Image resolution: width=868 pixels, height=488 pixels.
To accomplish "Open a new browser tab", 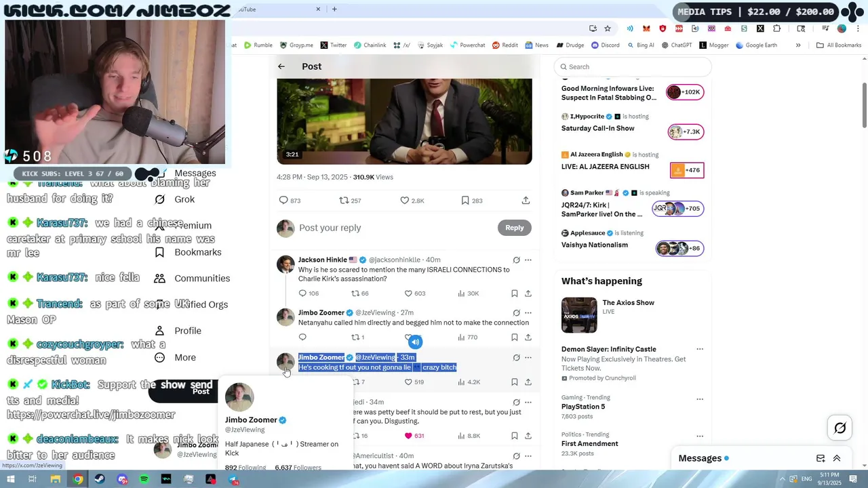I will [x=334, y=9].
